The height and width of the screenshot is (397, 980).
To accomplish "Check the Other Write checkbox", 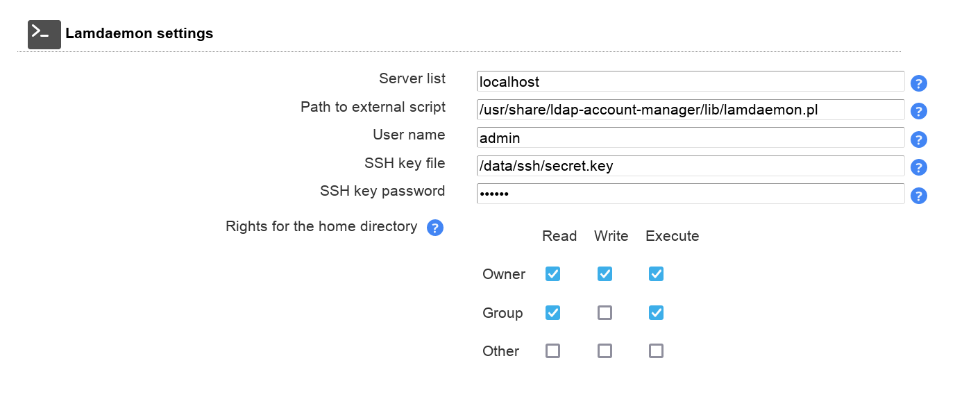I will pyautogui.click(x=605, y=351).
